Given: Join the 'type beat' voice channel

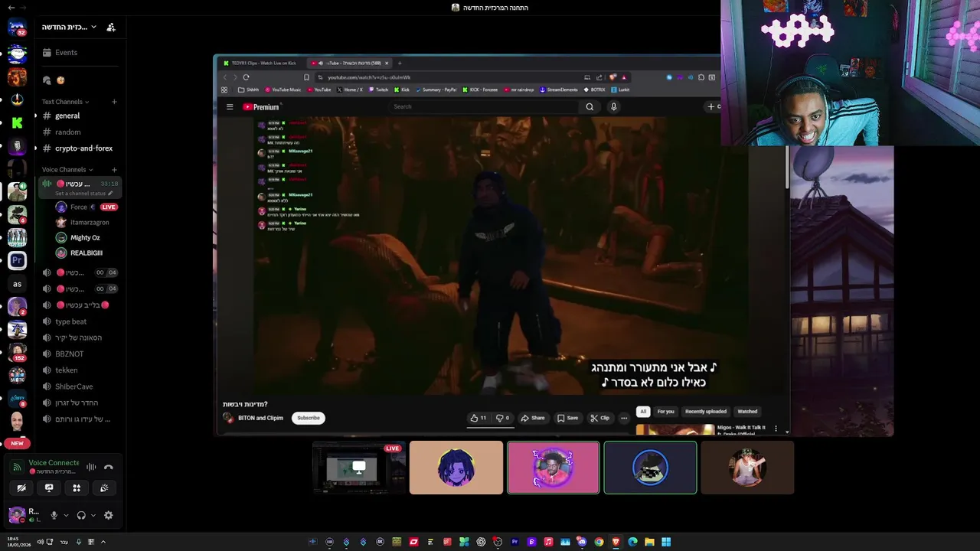Looking at the screenshot, I should pos(80,321).
